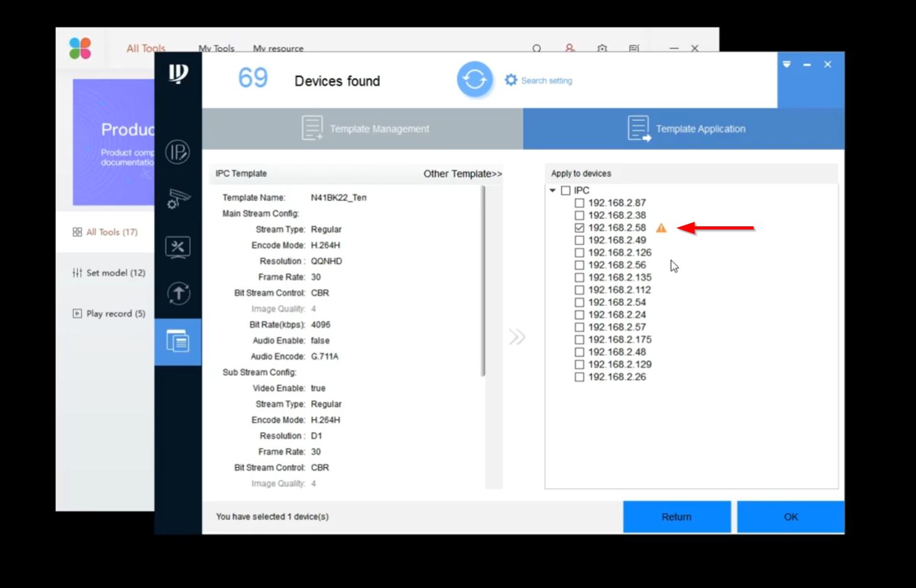Image resolution: width=916 pixels, height=588 pixels.
Task: Uncheck the box for 192.168.2.58
Action: pos(579,228)
